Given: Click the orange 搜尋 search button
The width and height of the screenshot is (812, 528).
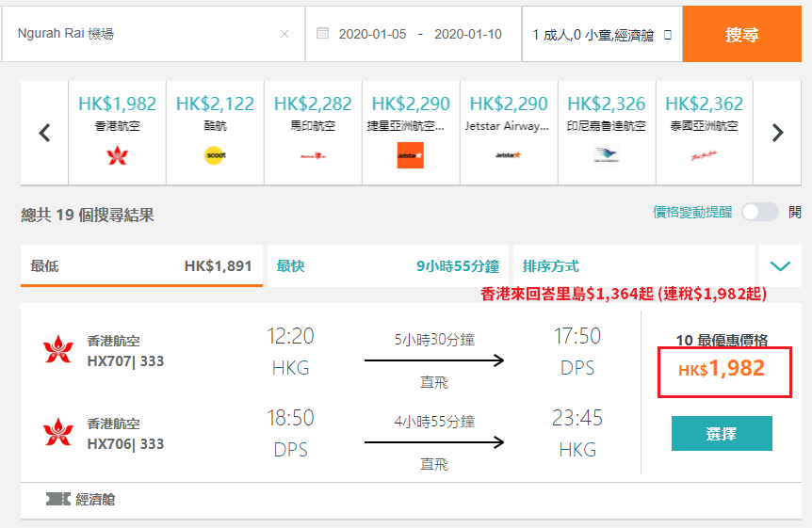Looking at the screenshot, I should click(741, 34).
